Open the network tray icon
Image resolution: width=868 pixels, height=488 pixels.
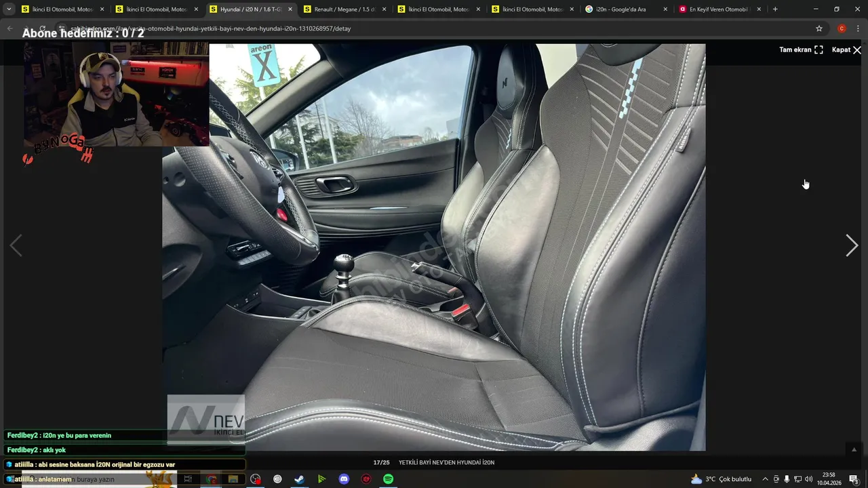pos(797,479)
